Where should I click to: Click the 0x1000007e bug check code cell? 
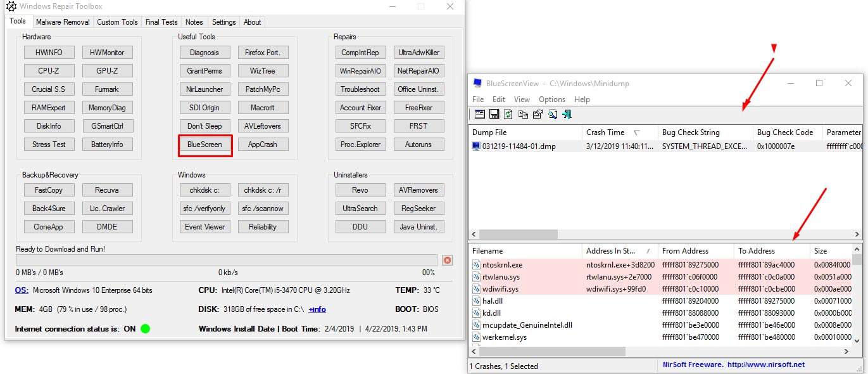click(788, 146)
